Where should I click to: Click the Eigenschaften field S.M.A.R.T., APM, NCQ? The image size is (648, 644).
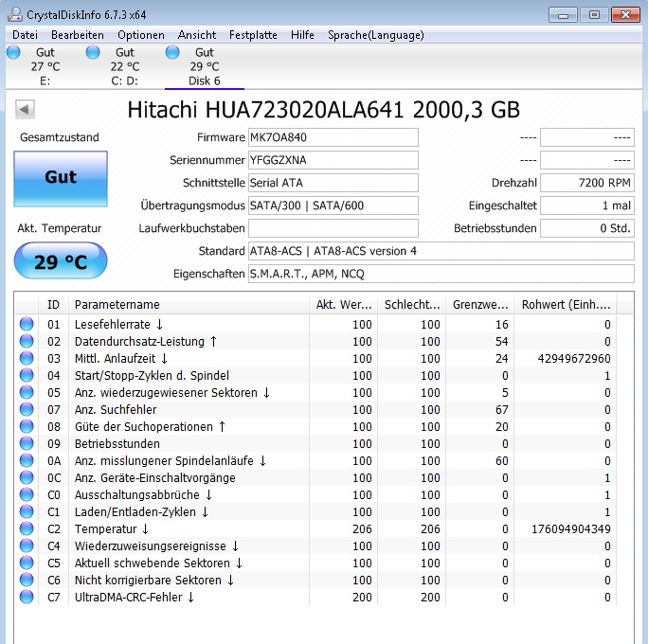(441, 274)
